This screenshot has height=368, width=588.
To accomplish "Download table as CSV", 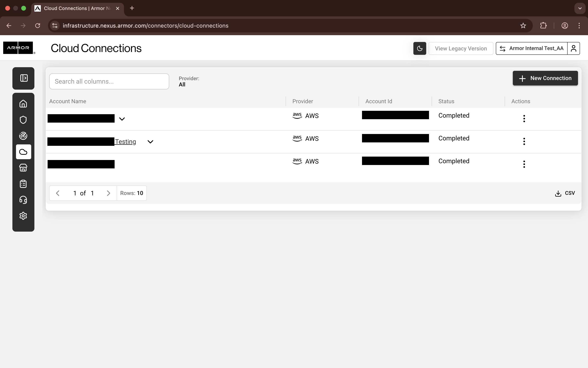I will [x=565, y=193].
